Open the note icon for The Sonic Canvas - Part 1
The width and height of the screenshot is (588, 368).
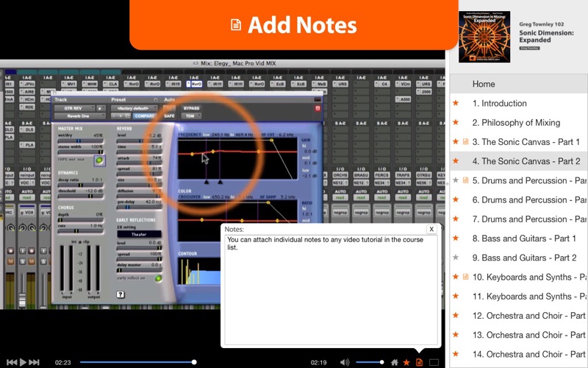pyautogui.click(x=465, y=141)
